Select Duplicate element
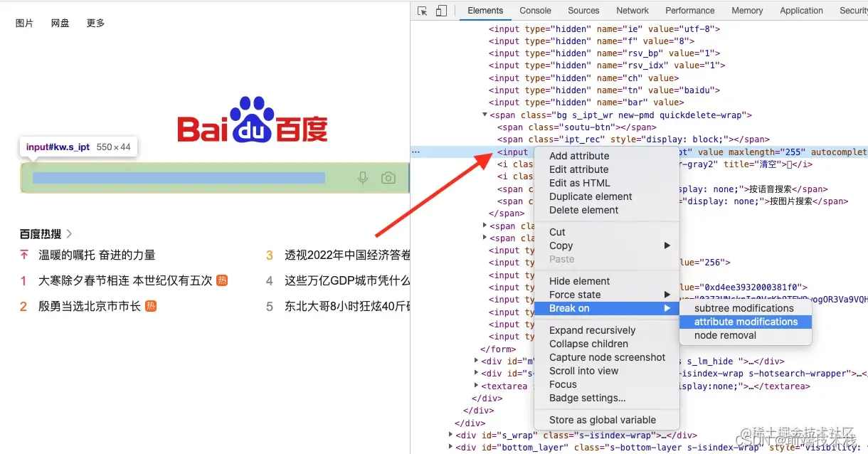This screenshot has width=868, height=454. point(607,196)
